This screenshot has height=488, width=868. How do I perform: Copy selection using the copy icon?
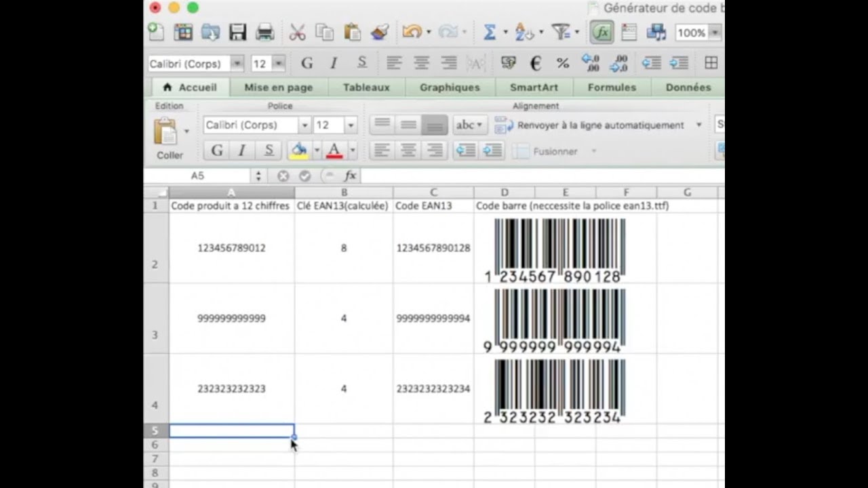(x=325, y=32)
